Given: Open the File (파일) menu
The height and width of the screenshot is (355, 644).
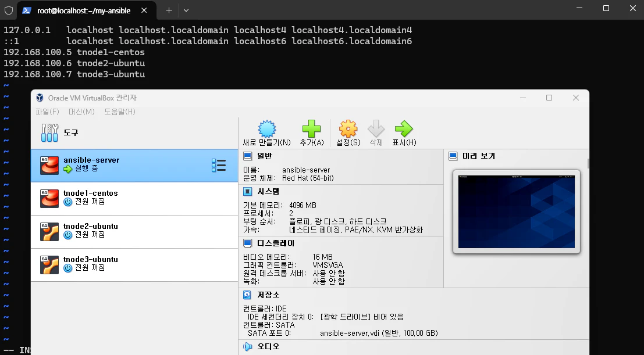Looking at the screenshot, I should [47, 112].
